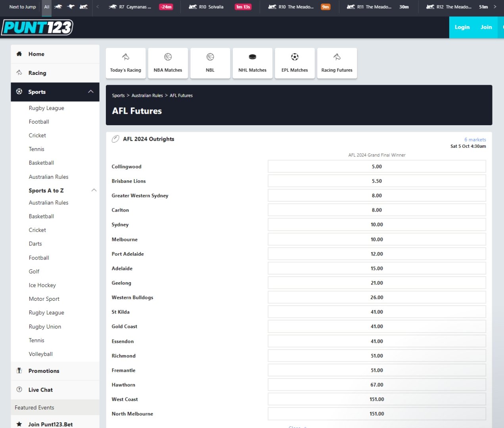Click the football icon beside AFL 2024 Outrights
This screenshot has height=428, width=504.
pyautogui.click(x=115, y=139)
